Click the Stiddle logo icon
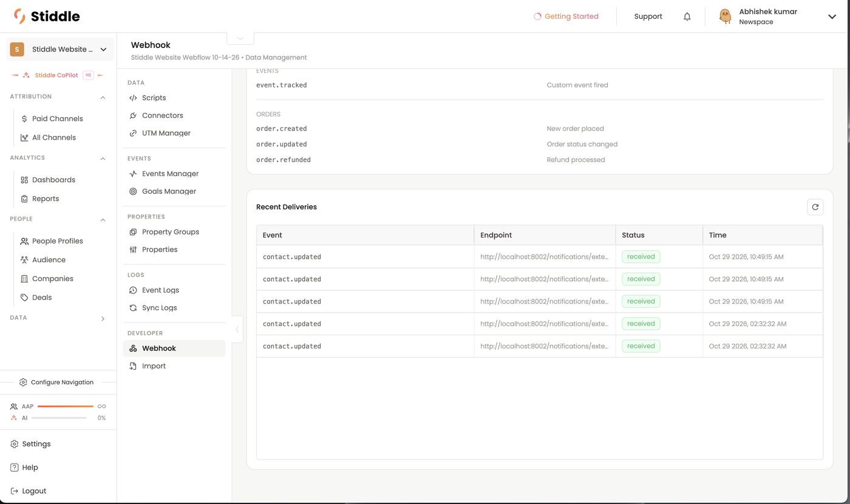Screen dimensions: 850x504 pos(19,16)
